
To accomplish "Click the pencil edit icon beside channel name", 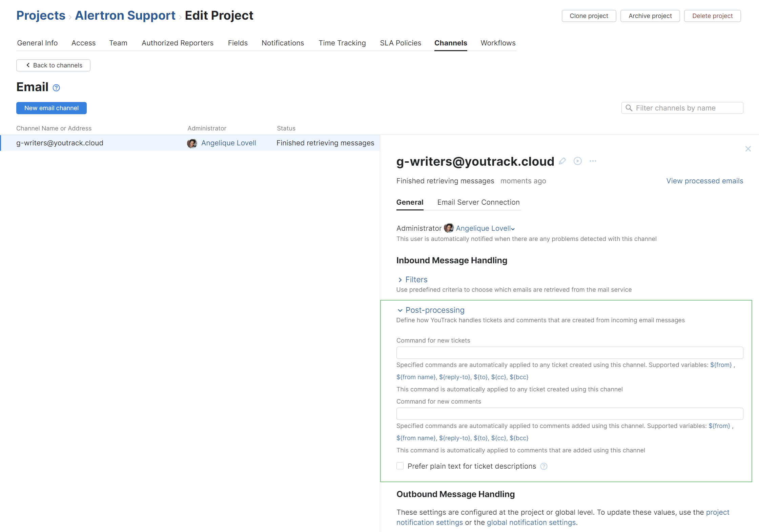I will [x=562, y=161].
